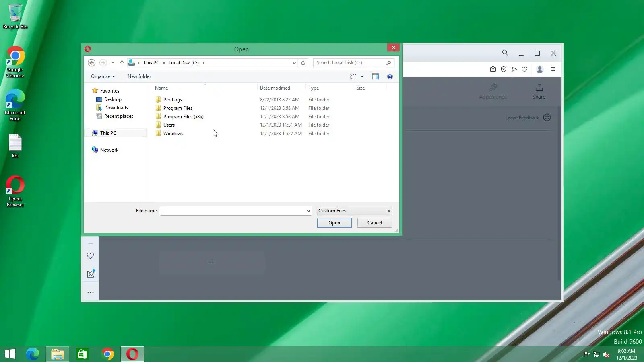This screenshot has width=644, height=362.
Task: Open Appearance in the Opera page
Action: 493,91
